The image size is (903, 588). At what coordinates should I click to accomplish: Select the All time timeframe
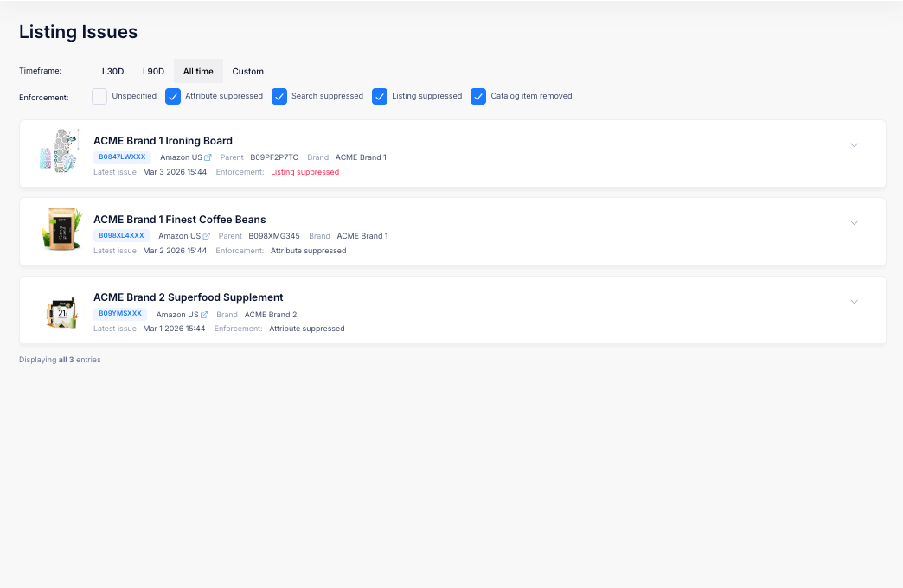coord(198,71)
